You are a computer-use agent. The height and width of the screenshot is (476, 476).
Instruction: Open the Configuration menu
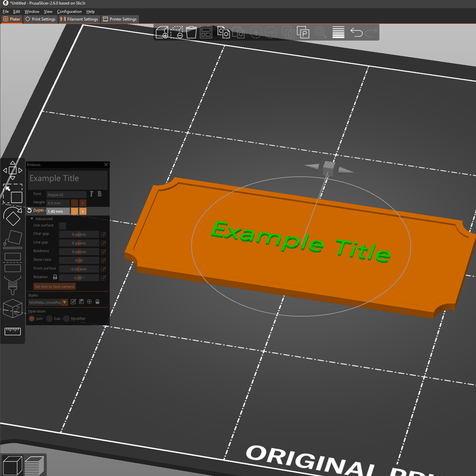click(69, 12)
